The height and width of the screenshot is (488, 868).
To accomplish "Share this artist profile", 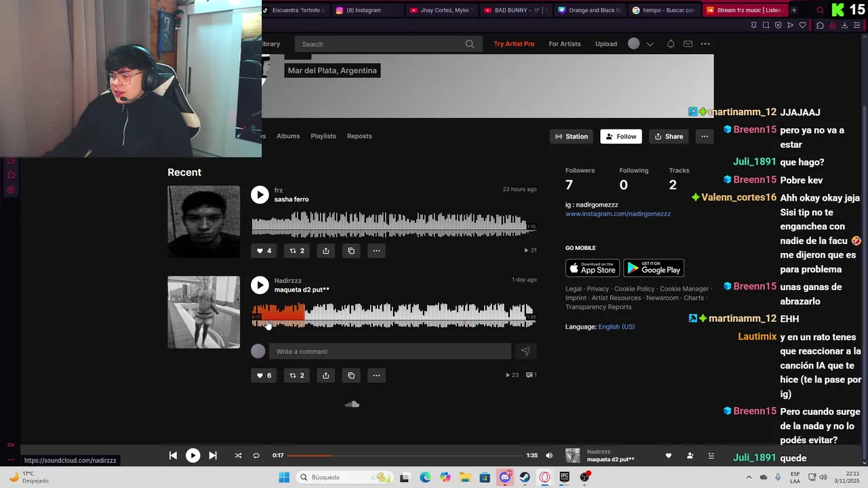I will click(669, 136).
